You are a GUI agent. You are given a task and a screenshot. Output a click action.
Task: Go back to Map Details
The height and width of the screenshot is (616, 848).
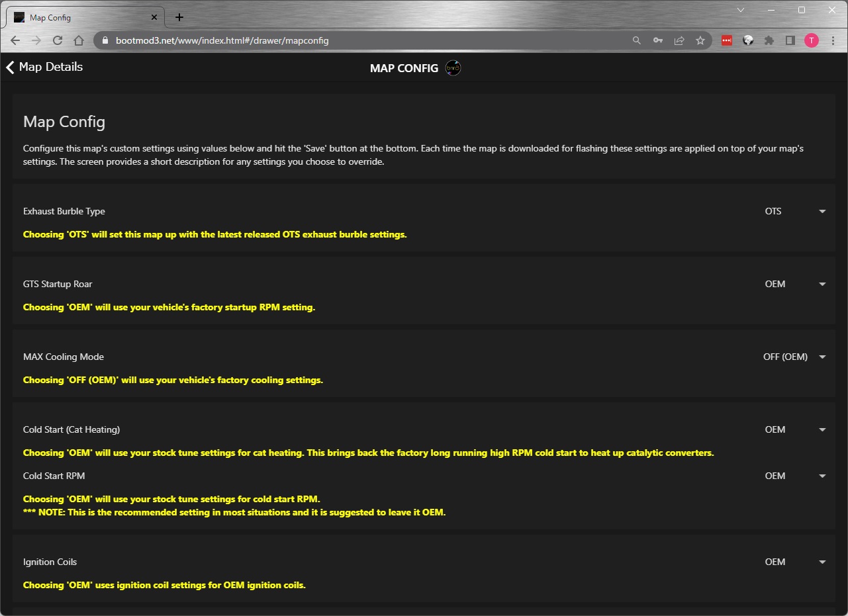[44, 67]
